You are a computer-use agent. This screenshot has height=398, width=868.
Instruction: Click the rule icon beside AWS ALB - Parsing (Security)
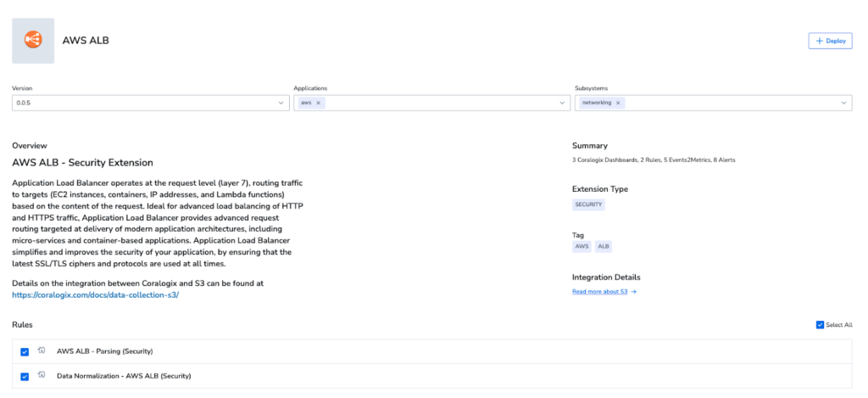pyautogui.click(x=42, y=350)
